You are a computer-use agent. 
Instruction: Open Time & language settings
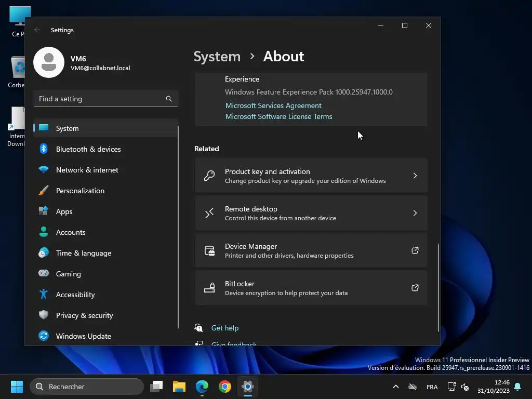(106, 253)
